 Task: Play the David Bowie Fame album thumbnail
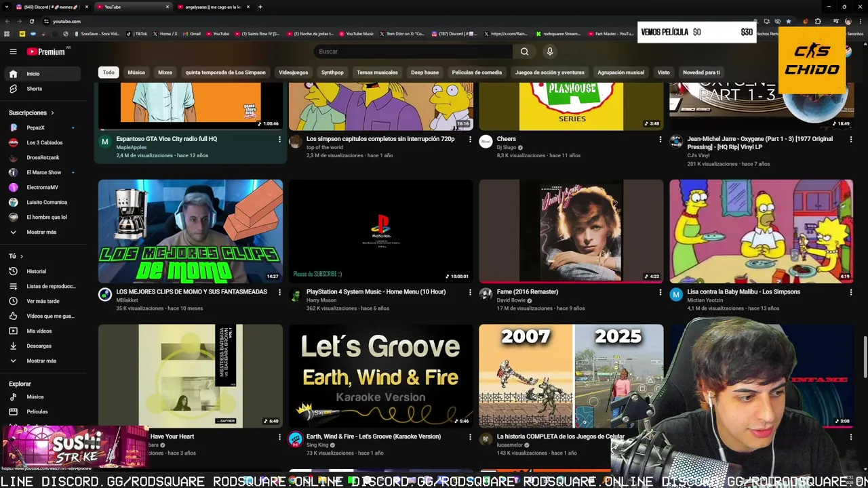click(571, 231)
